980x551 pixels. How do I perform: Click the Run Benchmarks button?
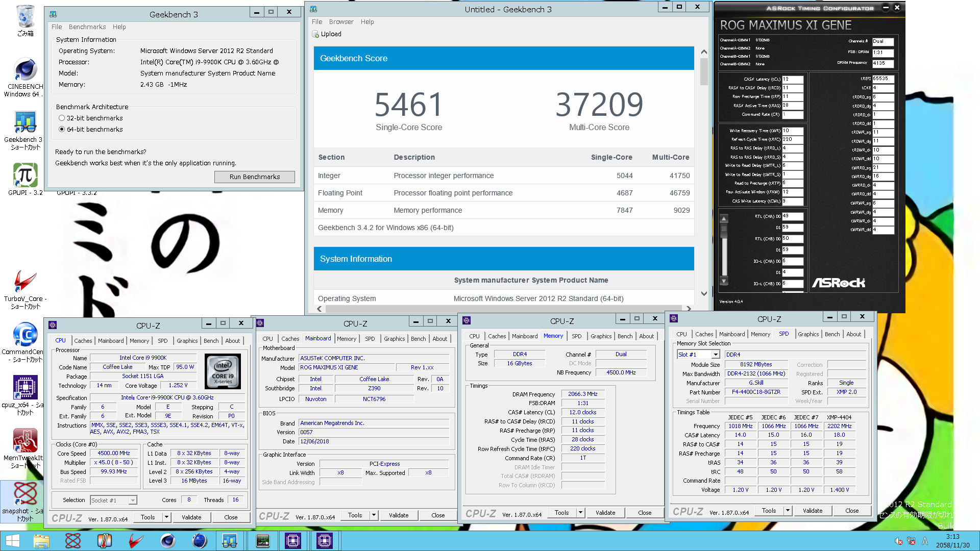[x=254, y=177]
